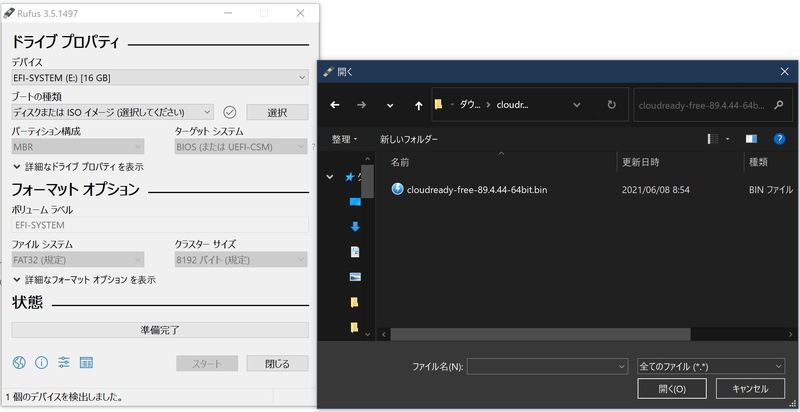The width and height of the screenshot is (800, 412).
Task: Click キャンセル cancel button
Action: click(750, 389)
